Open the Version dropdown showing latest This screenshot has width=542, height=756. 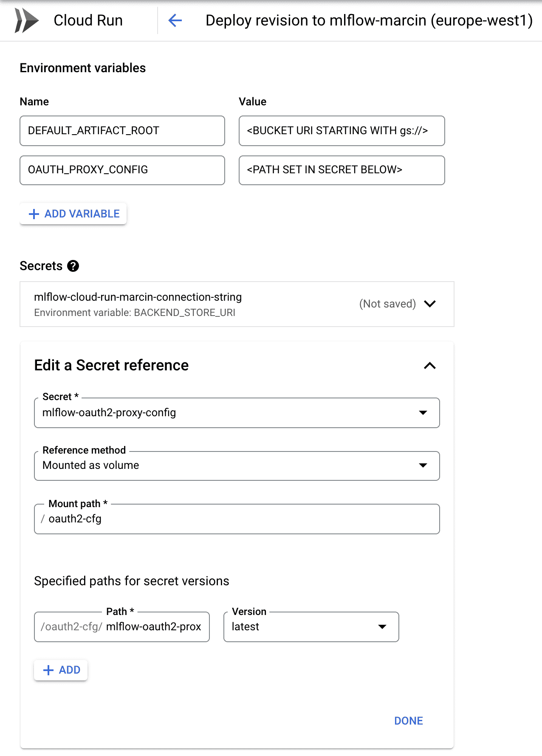(311, 627)
